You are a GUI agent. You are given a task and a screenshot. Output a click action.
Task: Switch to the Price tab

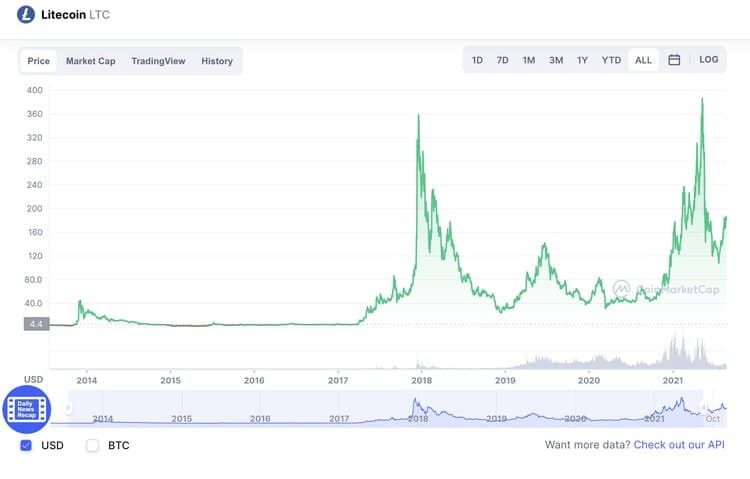(39, 61)
